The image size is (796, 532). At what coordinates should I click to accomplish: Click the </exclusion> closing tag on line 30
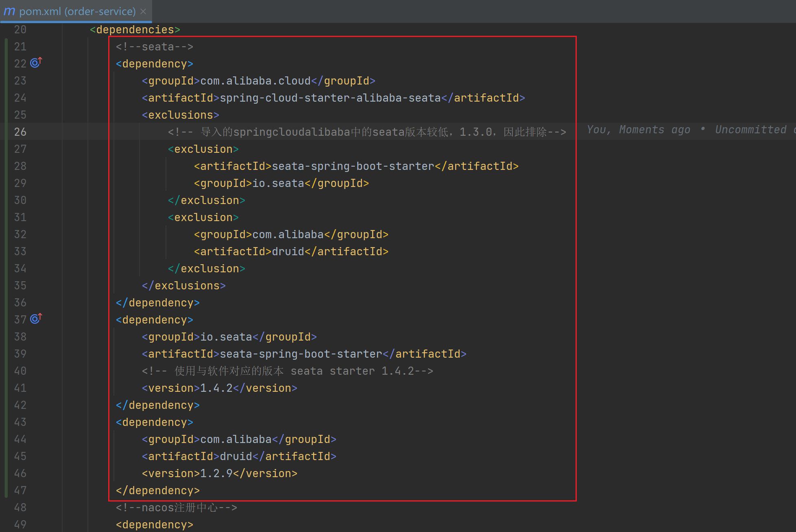coord(207,200)
